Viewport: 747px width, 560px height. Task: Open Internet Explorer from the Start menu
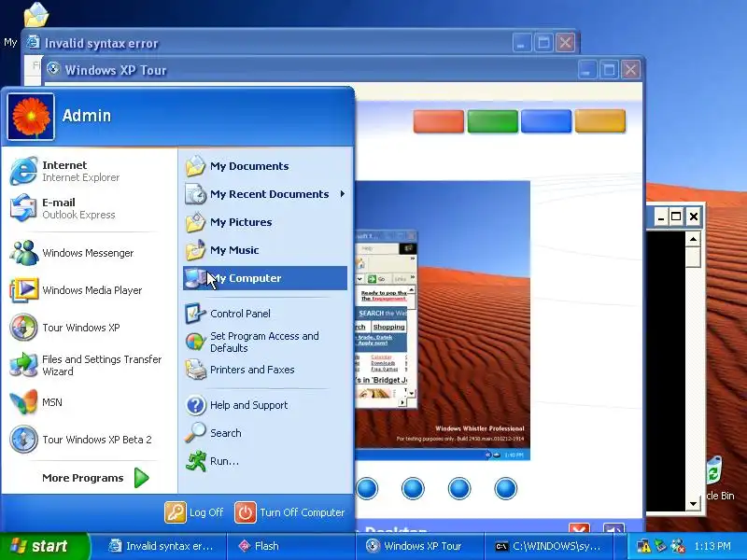coord(89,171)
